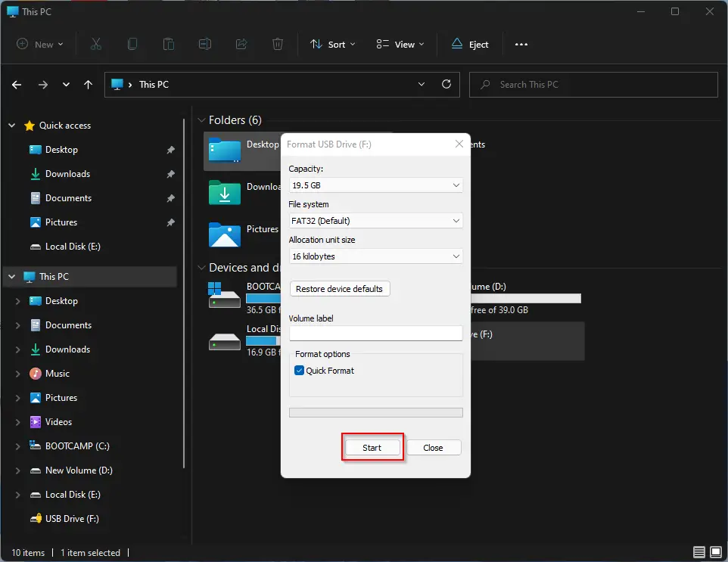Image resolution: width=728 pixels, height=562 pixels.
Task: Click the Start button to format
Action: point(372,447)
